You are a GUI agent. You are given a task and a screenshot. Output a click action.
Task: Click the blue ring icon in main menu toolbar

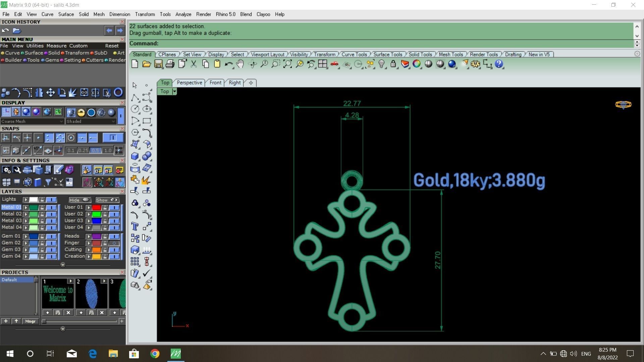tap(118, 93)
